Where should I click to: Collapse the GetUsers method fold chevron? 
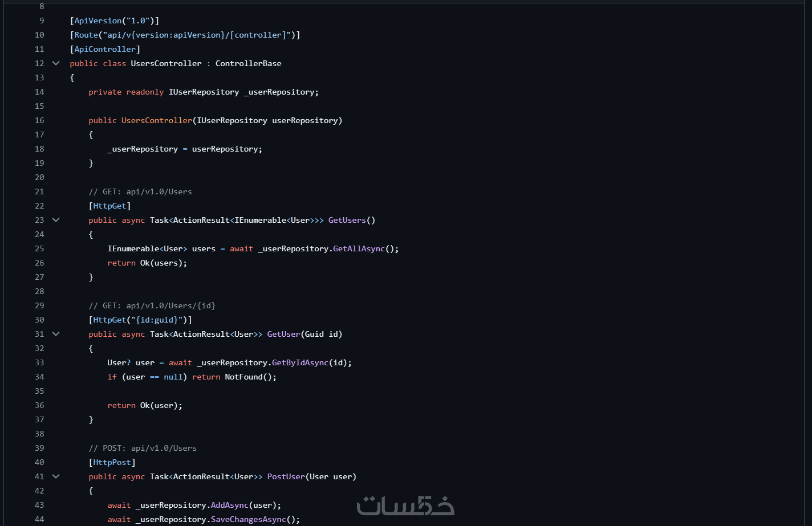click(56, 220)
